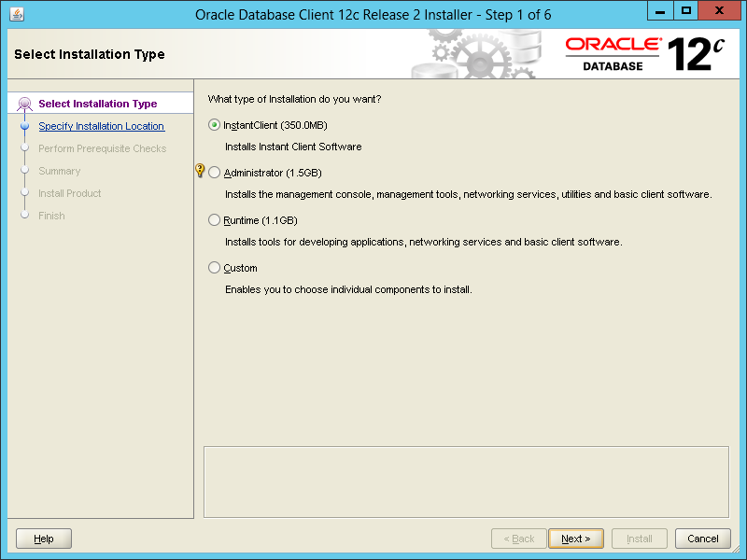The height and width of the screenshot is (560, 747).
Task: Click the yellow hint icon beside Administrator
Action: [x=199, y=171]
